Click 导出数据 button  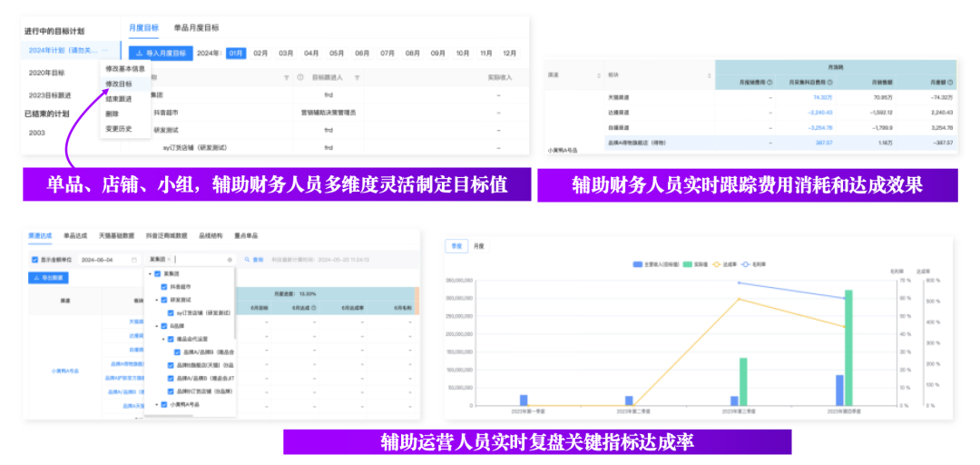[48, 277]
